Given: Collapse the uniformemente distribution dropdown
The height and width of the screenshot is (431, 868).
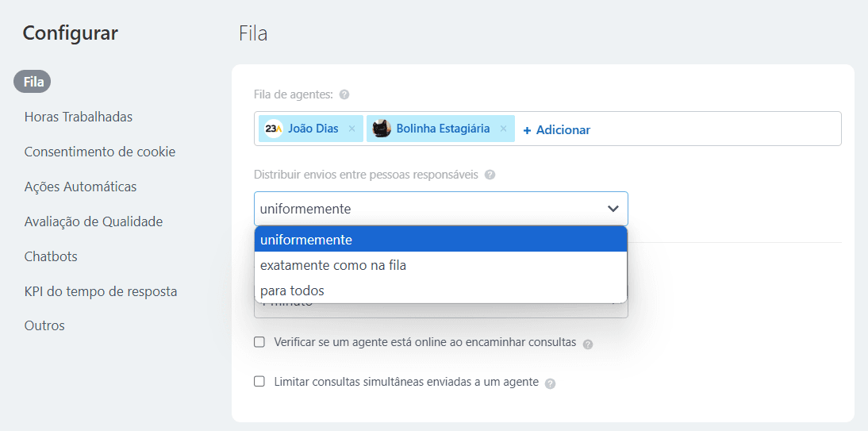Looking at the screenshot, I should [613, 209].
